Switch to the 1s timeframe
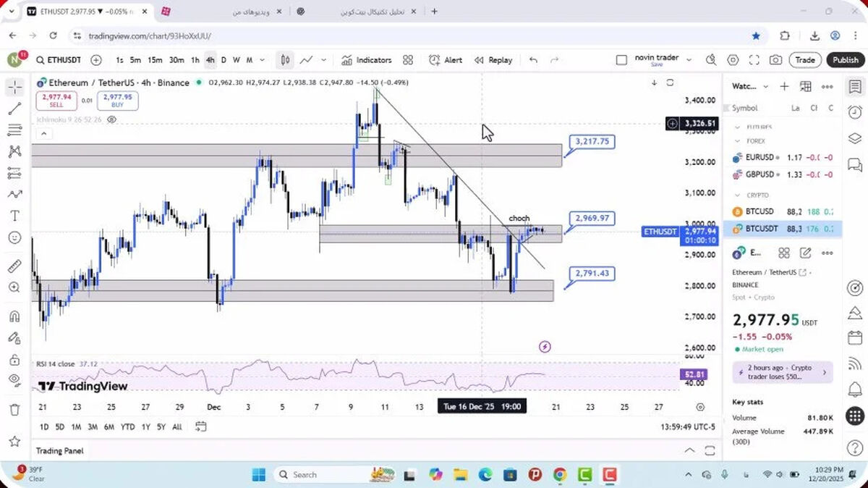868x488 pixels. click(x=119, y=60)
